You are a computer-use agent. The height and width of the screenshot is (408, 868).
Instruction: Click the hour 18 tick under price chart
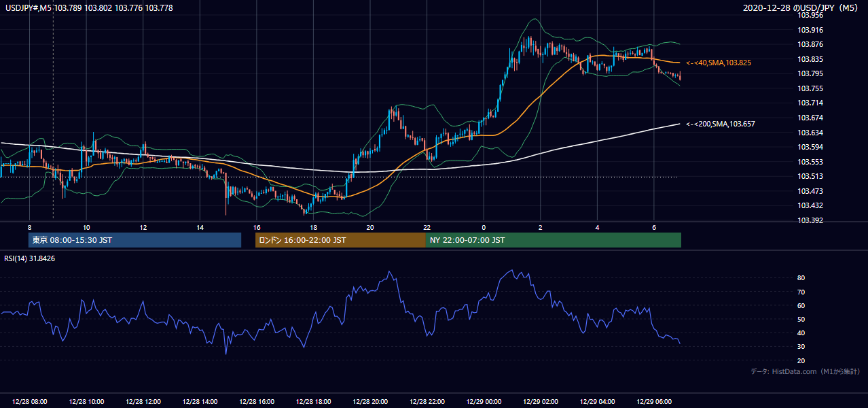[313, 227]
